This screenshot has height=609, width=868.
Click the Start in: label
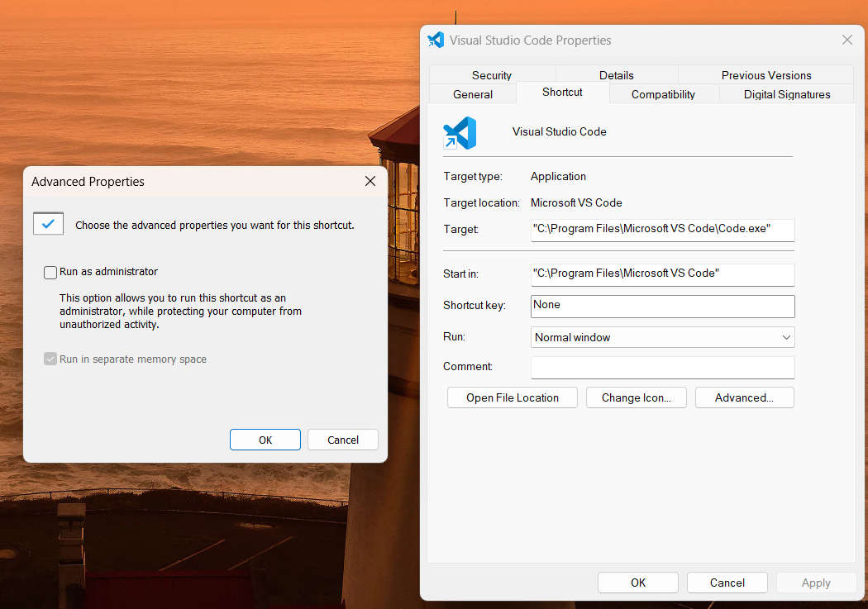point(460,274)
